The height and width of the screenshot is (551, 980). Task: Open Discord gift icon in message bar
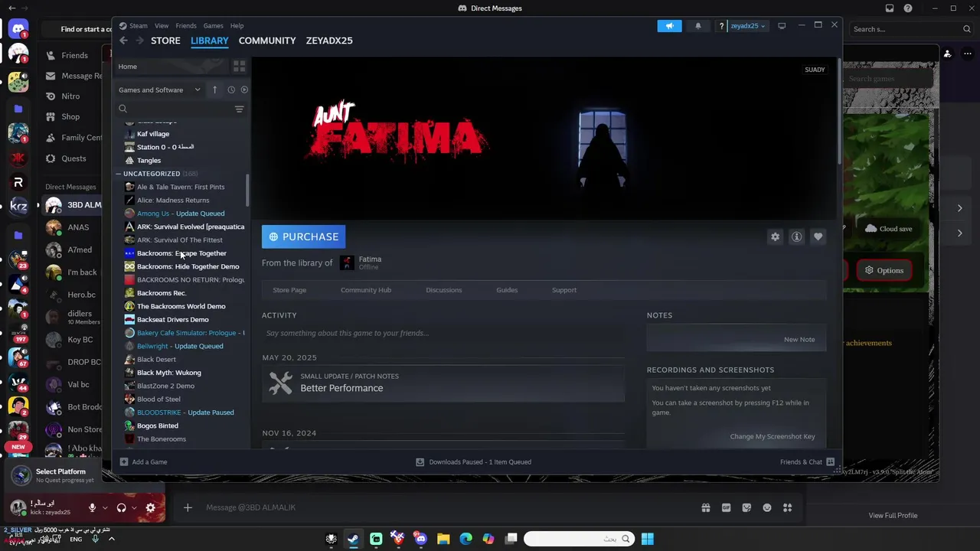(705, 507)
